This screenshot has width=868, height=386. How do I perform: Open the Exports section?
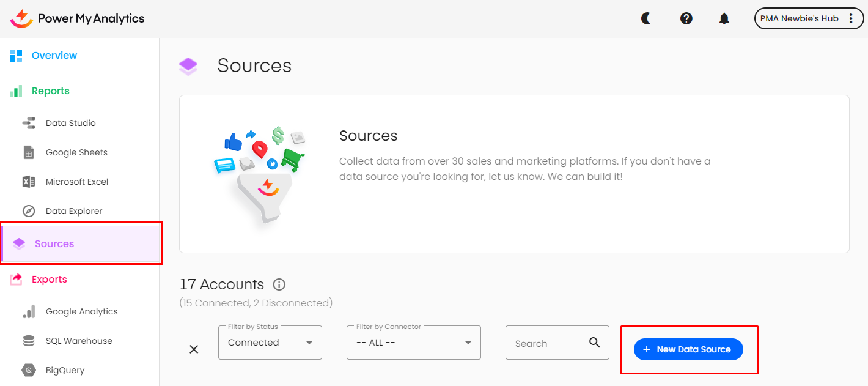(x=49, y=280)
